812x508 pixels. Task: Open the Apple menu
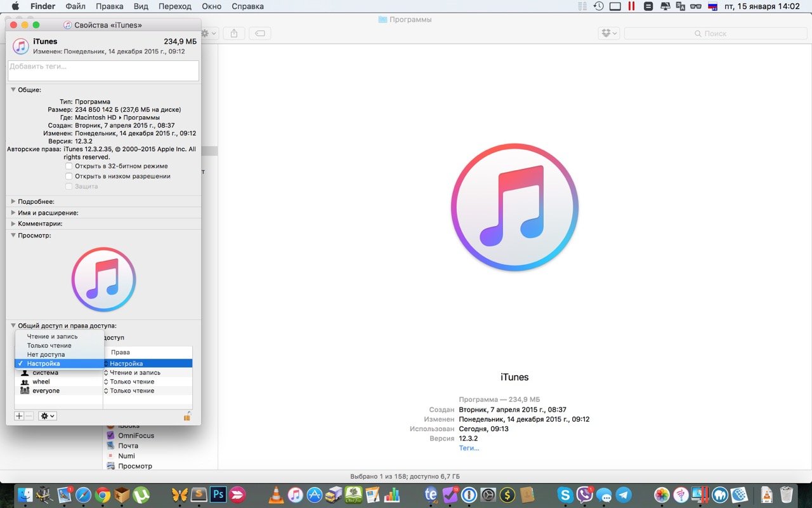(x=15, y=6)
